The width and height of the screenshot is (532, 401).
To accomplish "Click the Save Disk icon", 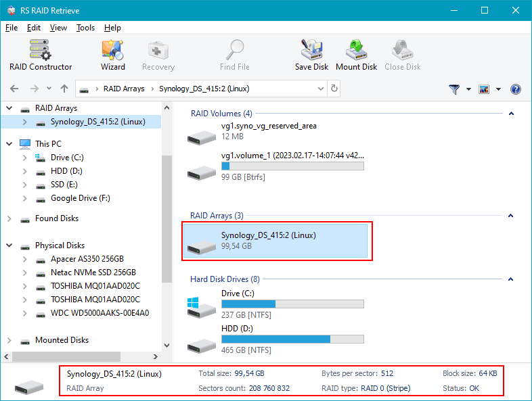I will pyautogui.click(x=311, y=55).
